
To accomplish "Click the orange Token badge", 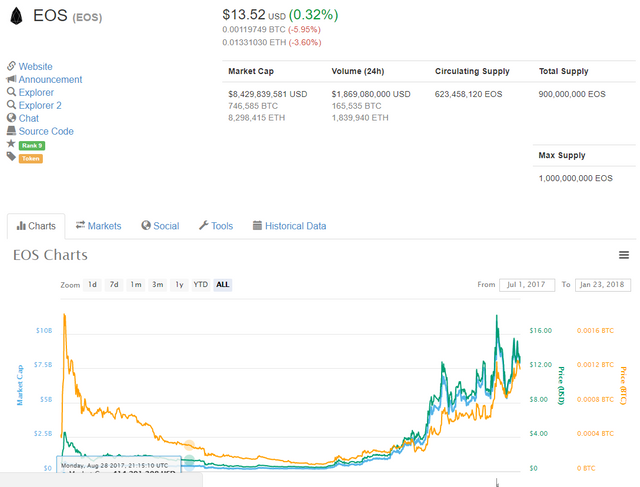I will (31, 158).
